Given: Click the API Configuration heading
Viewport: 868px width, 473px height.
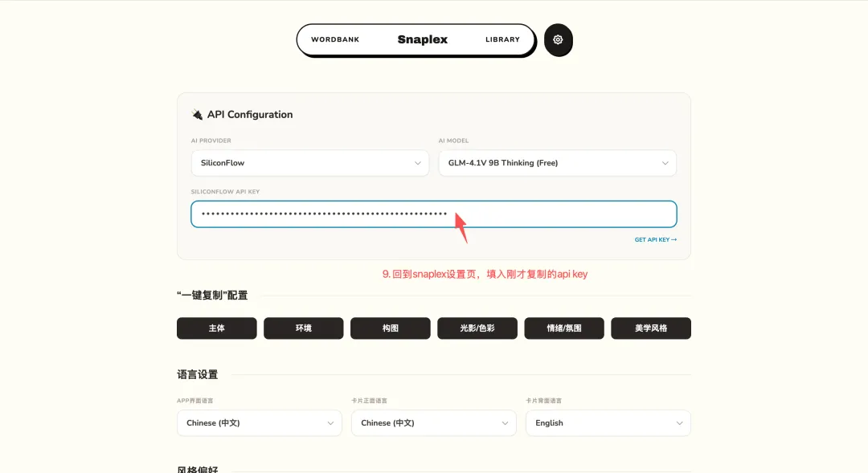Looking at the screenshot, I should click(250, 115).
